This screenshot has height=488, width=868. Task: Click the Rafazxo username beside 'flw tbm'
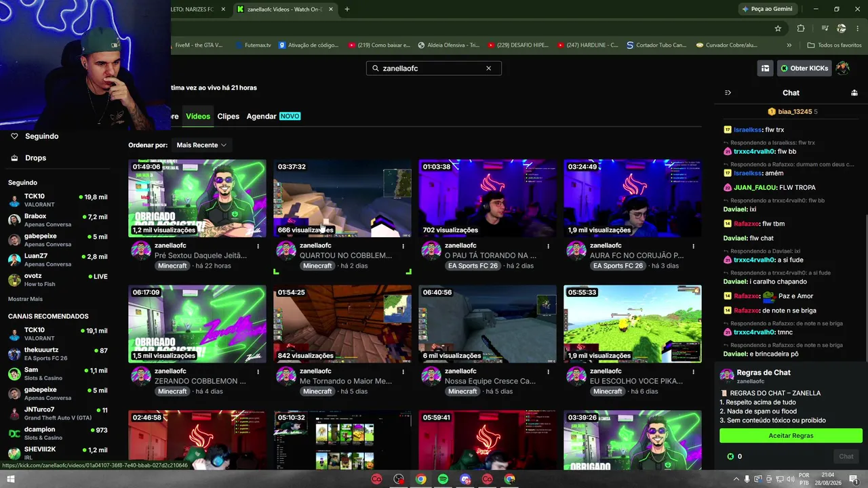click(747, 224)
